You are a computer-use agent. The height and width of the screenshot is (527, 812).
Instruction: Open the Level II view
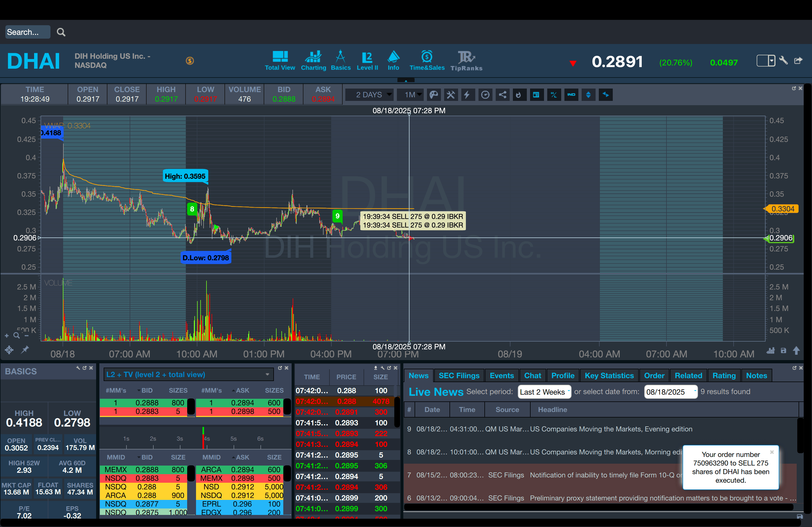pos(367,61)
